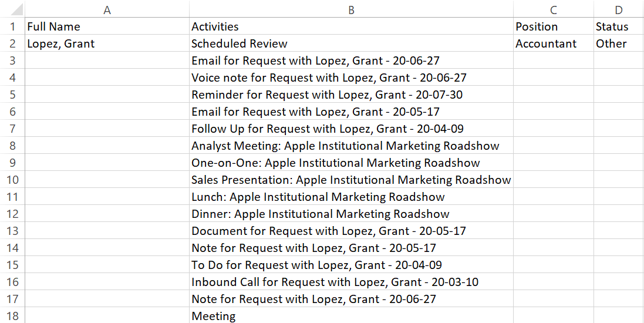644x323 pixels.
Task: Select column A header
Action: 107,9
